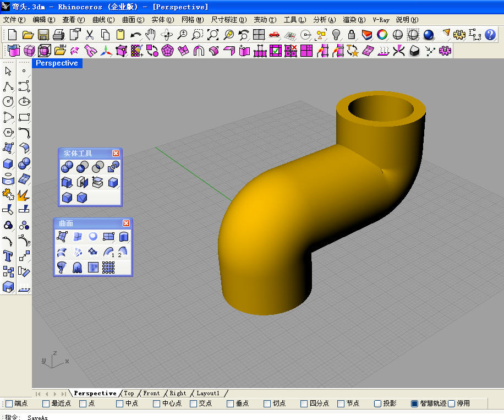This screenshot has width=504, height=420.
Task: Click Boolean union in 实体工具 panel
Action: 67,167
